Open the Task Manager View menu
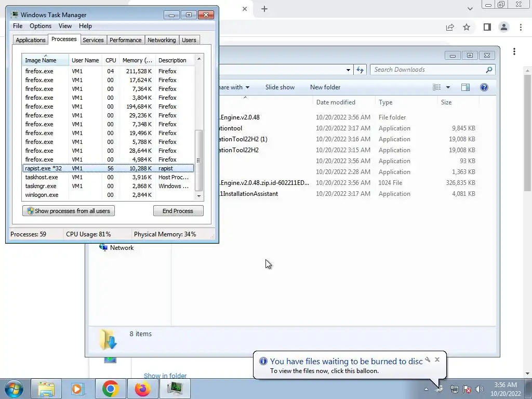Screen dimensions: 532x399 click(x=65, y=26)
